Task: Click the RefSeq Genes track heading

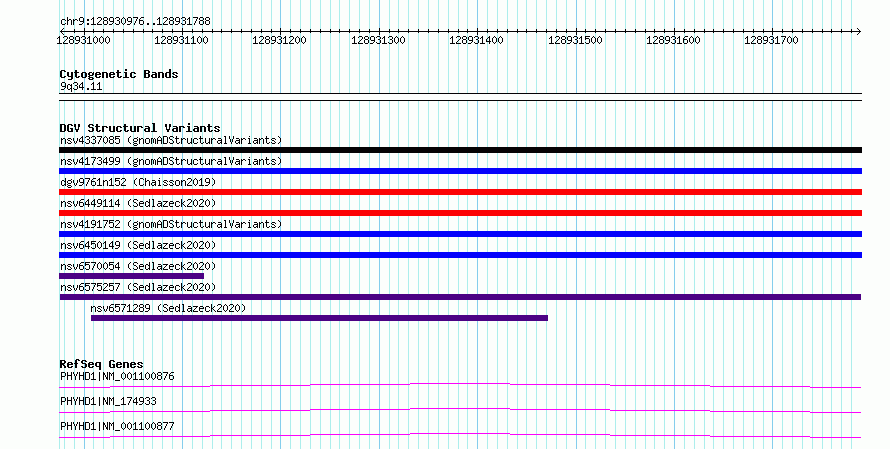Action: [x=102, y=364]
